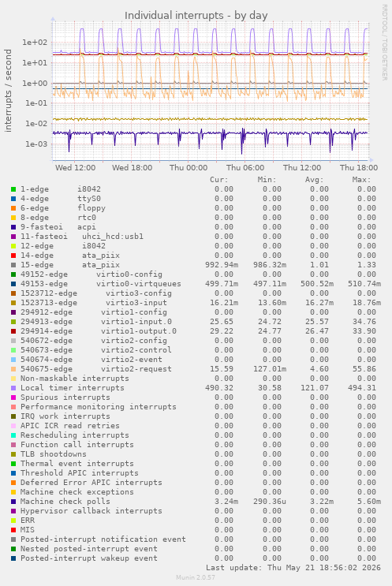
Task: Click the 15-edge ata_piix gray swatch
Action: point(13,265)
